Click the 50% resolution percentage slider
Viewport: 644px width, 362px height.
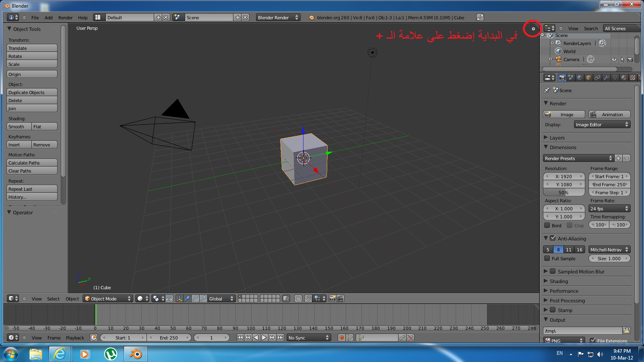[564, 192]
